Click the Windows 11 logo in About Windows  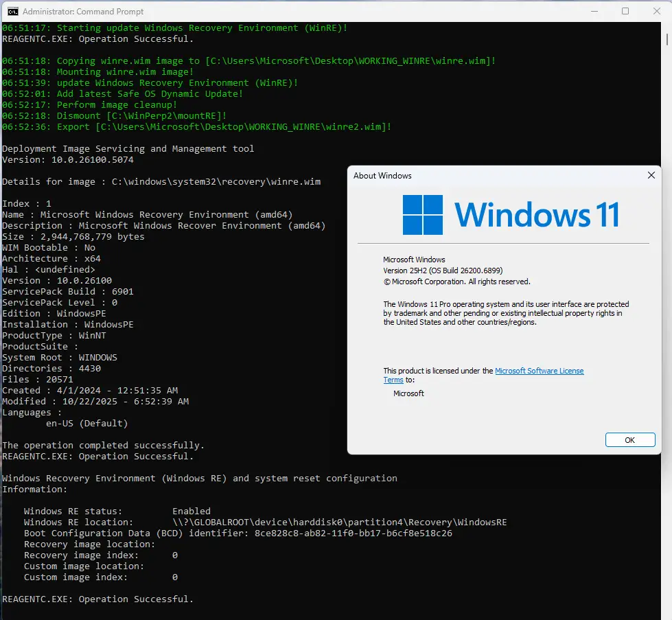point(511,214)
